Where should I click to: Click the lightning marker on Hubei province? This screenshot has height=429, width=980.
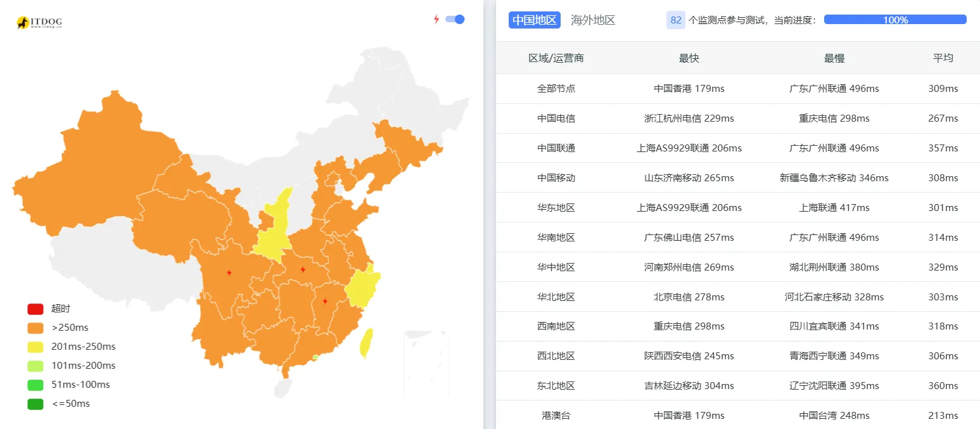point(303,269)
